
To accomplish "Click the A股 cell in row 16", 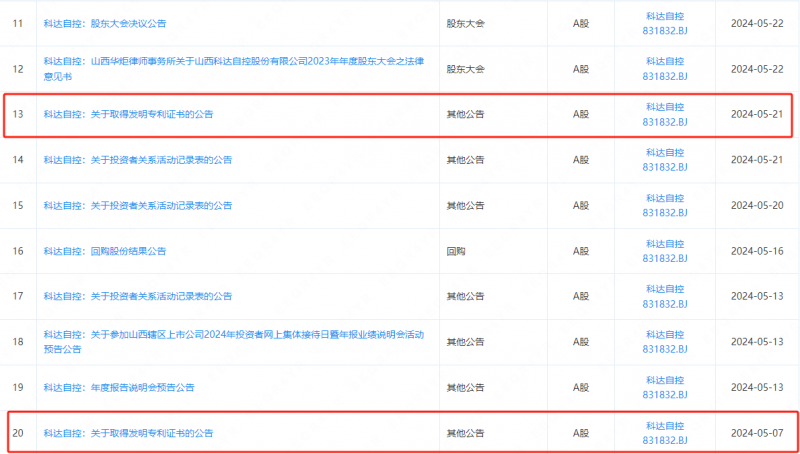I will pos(581,251).
